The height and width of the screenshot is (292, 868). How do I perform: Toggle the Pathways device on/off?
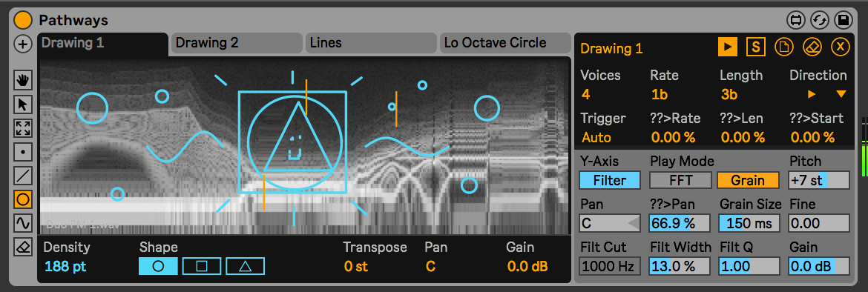[23, 21]
